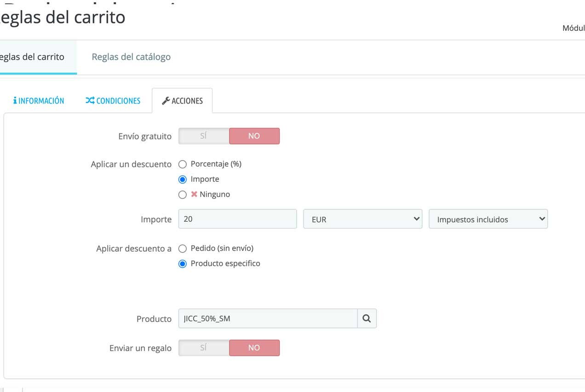Focus the Producto text field
Screen dimensions: 585x392
[x=268, y=318]
